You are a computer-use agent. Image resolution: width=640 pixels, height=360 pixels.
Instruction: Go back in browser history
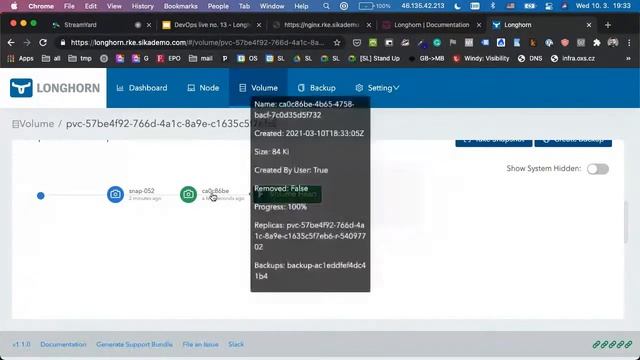[x=11, y=42]
